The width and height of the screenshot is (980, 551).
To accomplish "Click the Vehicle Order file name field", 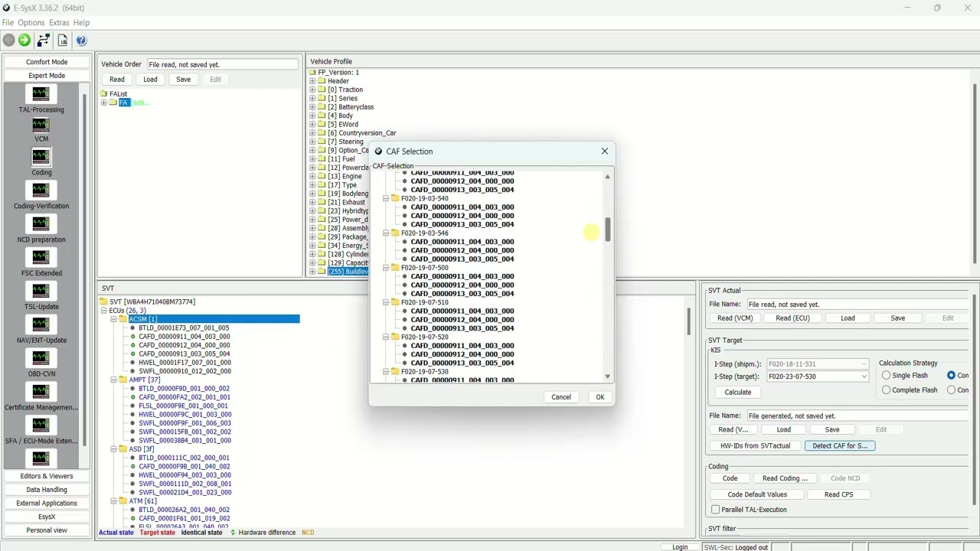I will 223,64.
